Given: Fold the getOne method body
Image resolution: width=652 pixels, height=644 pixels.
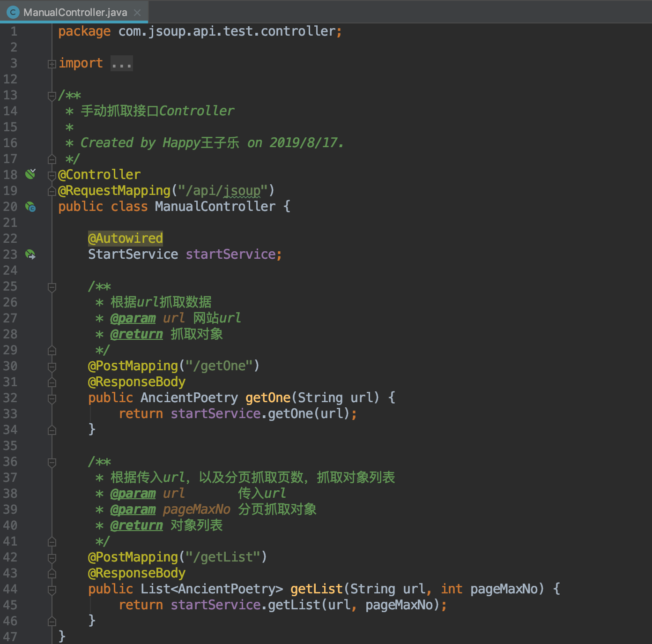Looking at the screenshot, I should [x=52, y=398].
